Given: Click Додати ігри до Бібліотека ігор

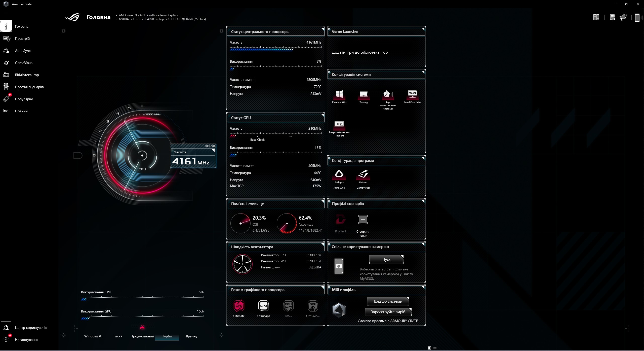Looking at the screenshot, I should pos(360,52).
